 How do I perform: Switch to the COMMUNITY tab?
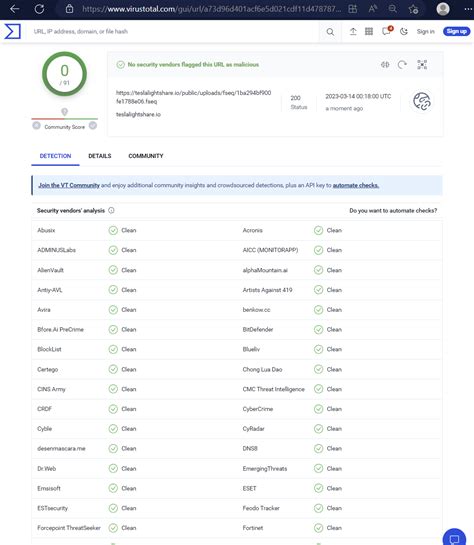146,156
